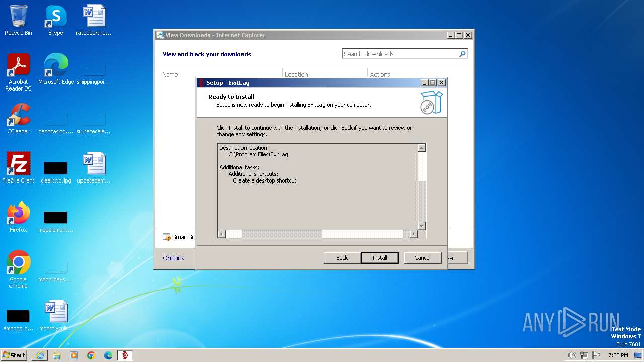Open the monthlycult Word document icon
The width and height of the screenshot is (644, 362).
(56, 316)
